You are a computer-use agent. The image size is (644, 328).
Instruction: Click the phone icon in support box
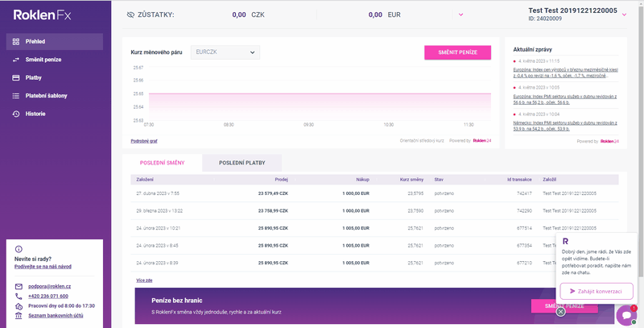click(19, 297)
